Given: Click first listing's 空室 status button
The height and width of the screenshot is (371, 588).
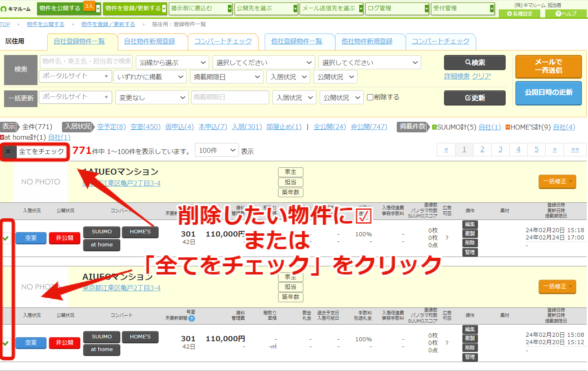Looking at the screenshot, I should (x=31, y=238).
